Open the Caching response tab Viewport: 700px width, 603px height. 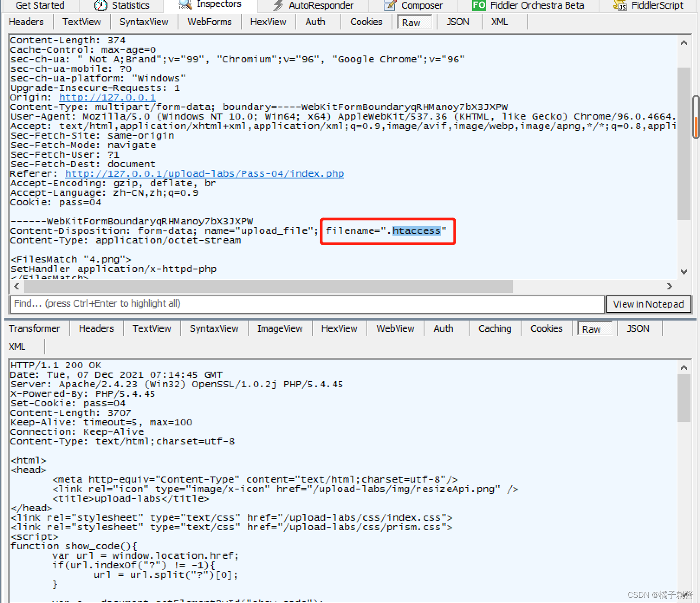[x=495, y=328]
